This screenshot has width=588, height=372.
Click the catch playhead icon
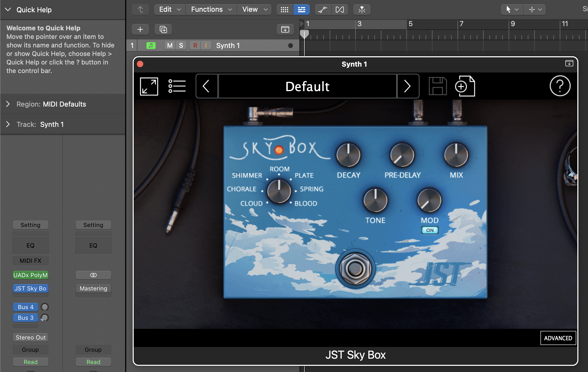pyautogui.click(x=362, y=10)
